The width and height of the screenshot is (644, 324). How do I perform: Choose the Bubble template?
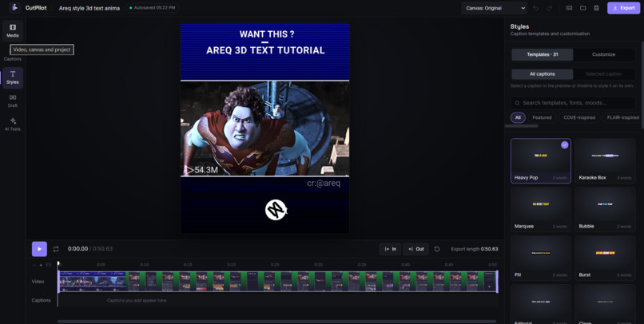(x=605, y=210)
